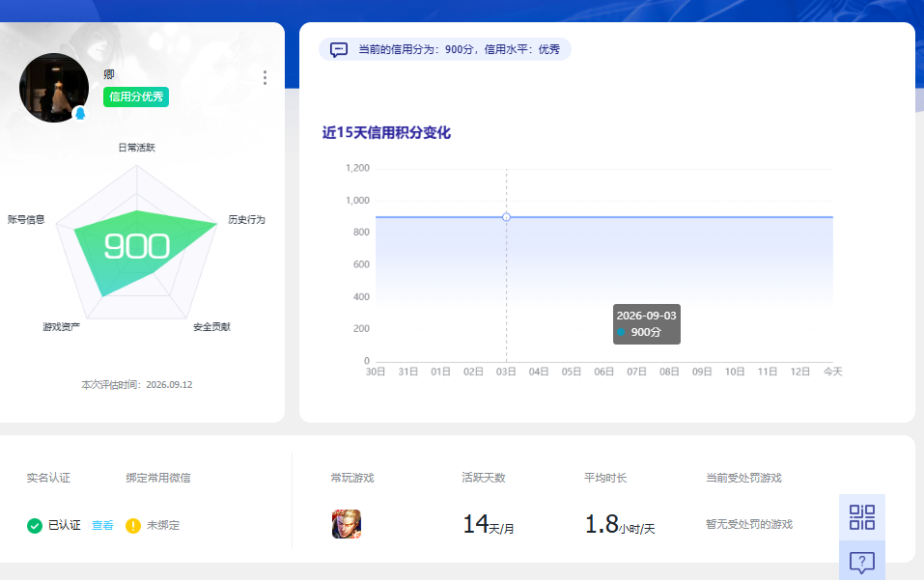Click the chat bubble credit score icon

click(x=338, y=49)
